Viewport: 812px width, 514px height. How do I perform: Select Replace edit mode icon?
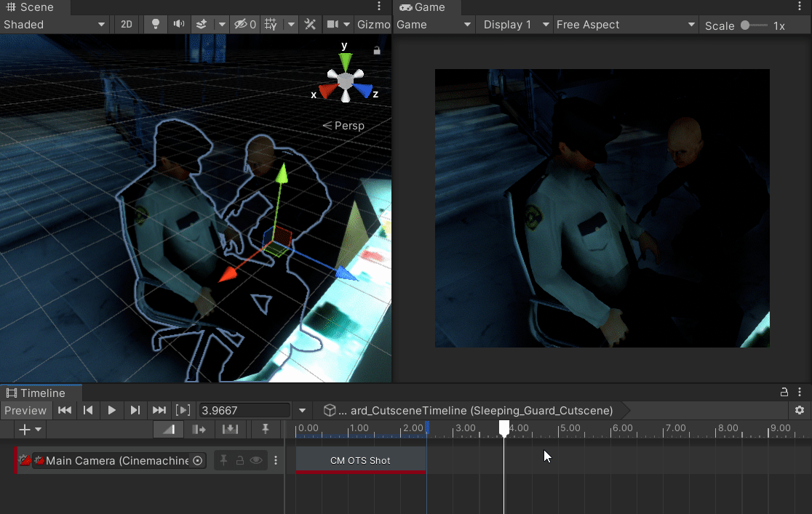point(230,430)
